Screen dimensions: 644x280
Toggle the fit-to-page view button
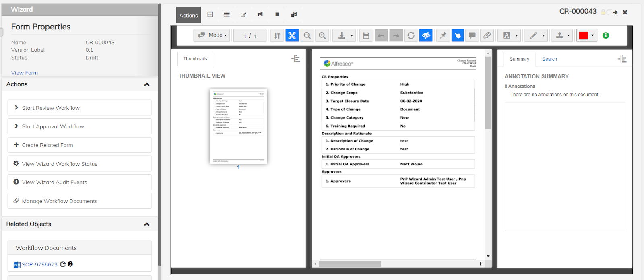pyautogui.click(x=292, y=35)
